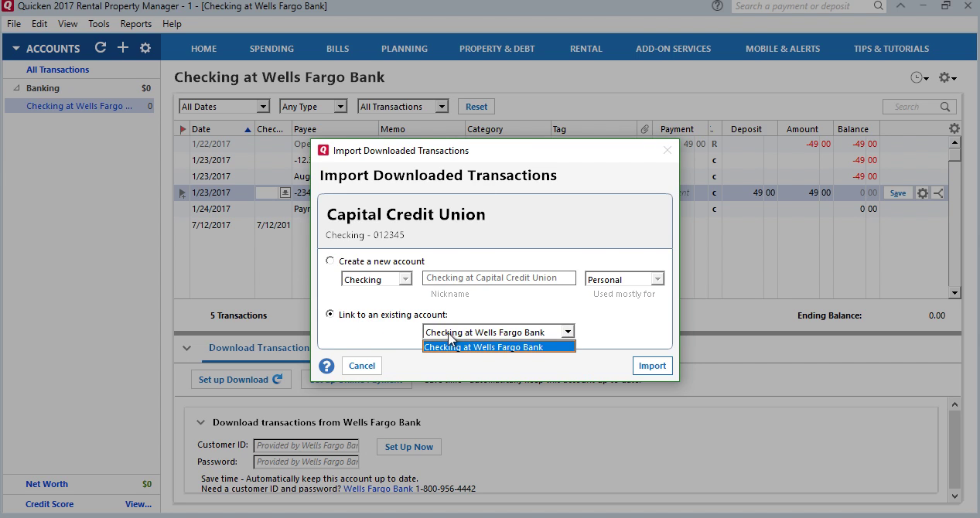Viewport: 980px width, 518px height.
Task: Switch to the HOME tab
Action: 203,49
